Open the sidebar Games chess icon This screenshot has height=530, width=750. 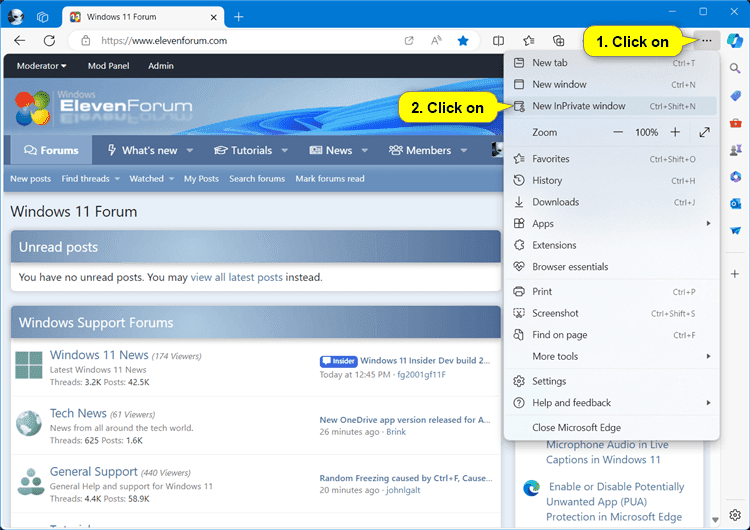tap(735, 150)
